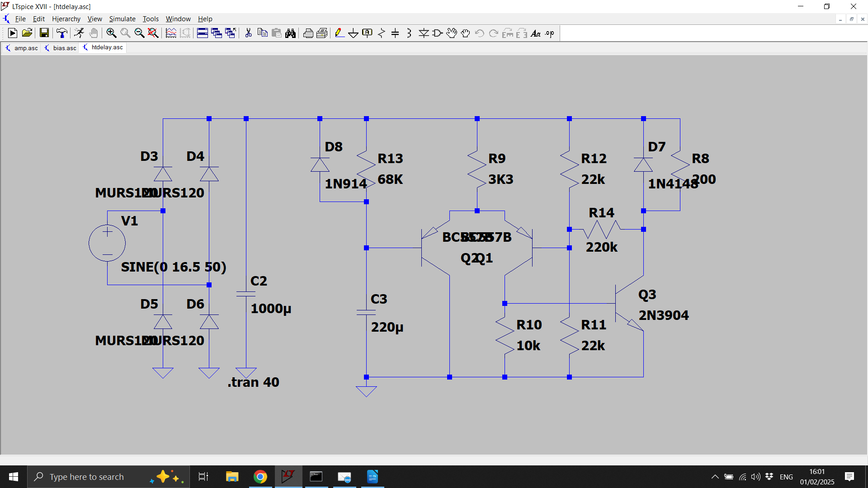Open Google Chrome from the taskbar
The image size is (868, 488).
point(260,477)
